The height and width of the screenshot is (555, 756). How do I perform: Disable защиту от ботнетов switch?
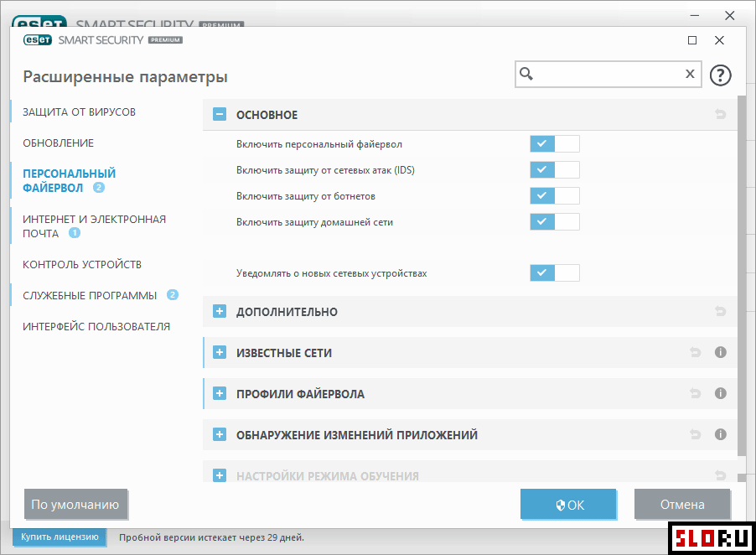(555, 196)
